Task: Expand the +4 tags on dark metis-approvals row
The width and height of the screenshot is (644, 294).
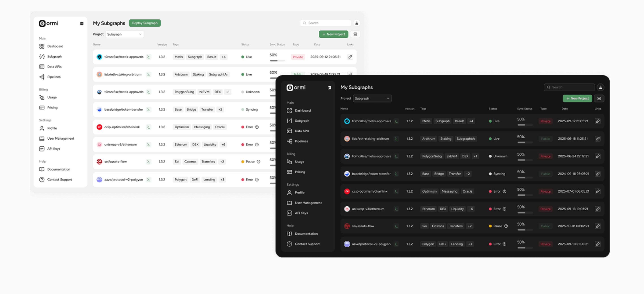Action: (471, 121)
